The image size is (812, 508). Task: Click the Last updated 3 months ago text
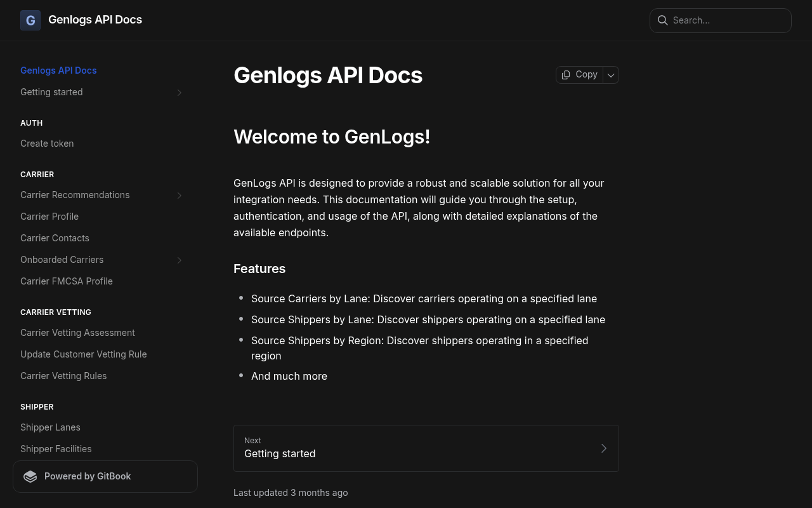coord(291,493)
